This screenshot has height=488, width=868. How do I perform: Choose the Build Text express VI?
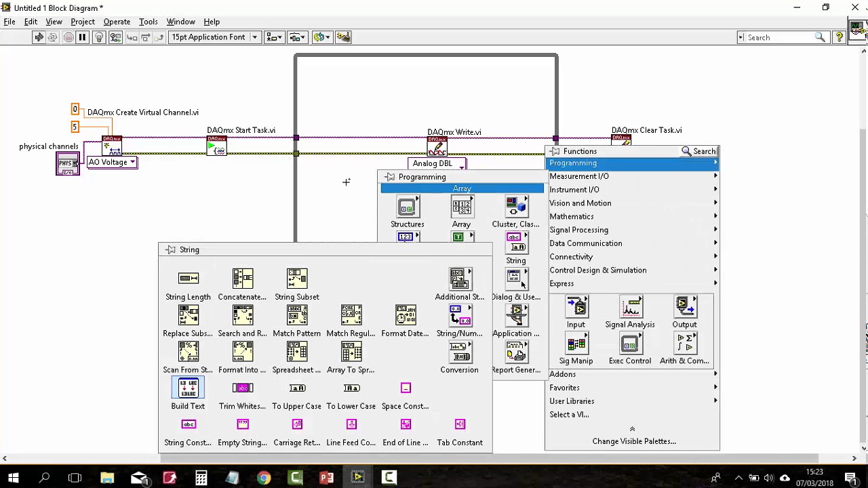click(188, 388)
